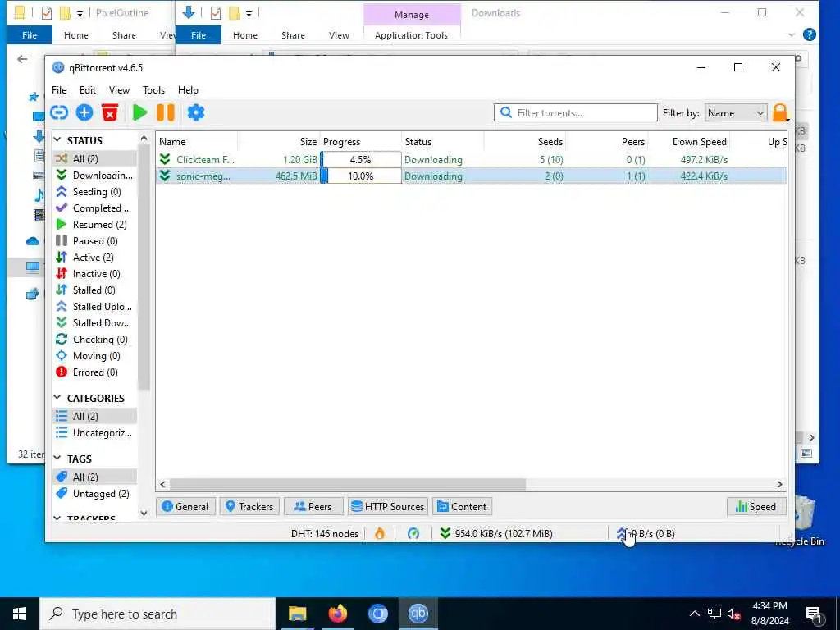Switch to the HTTP Sources tab

click(388, 507)
